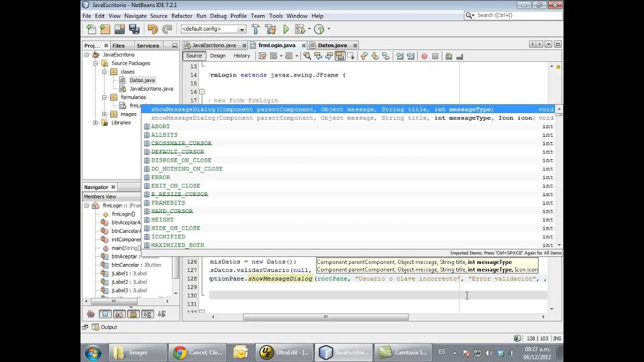Switch to Chrome taskbar window

[198, 352]
